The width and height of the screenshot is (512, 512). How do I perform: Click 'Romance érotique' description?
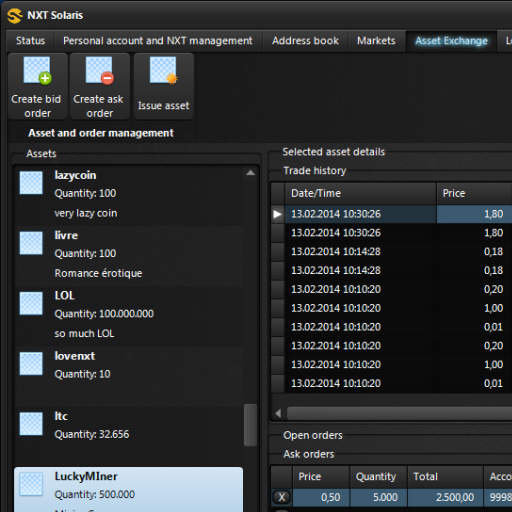[98, 273]
